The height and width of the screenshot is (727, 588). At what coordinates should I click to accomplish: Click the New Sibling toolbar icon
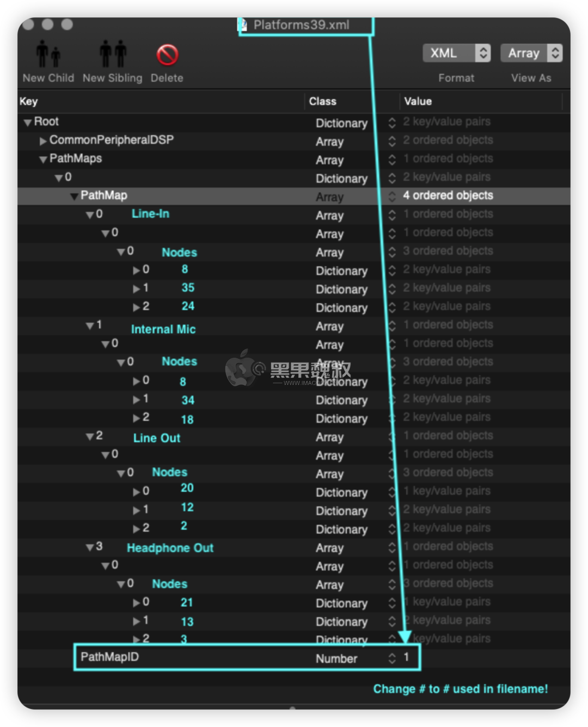pyautogui.click(x=113, y=55)
